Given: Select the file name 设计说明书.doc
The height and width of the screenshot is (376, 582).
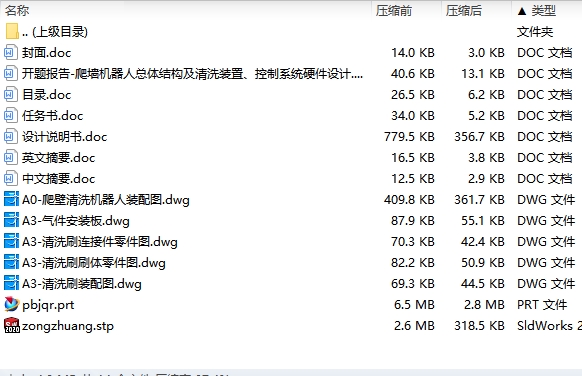Looking at the screenshot, I should coord(65,137).
